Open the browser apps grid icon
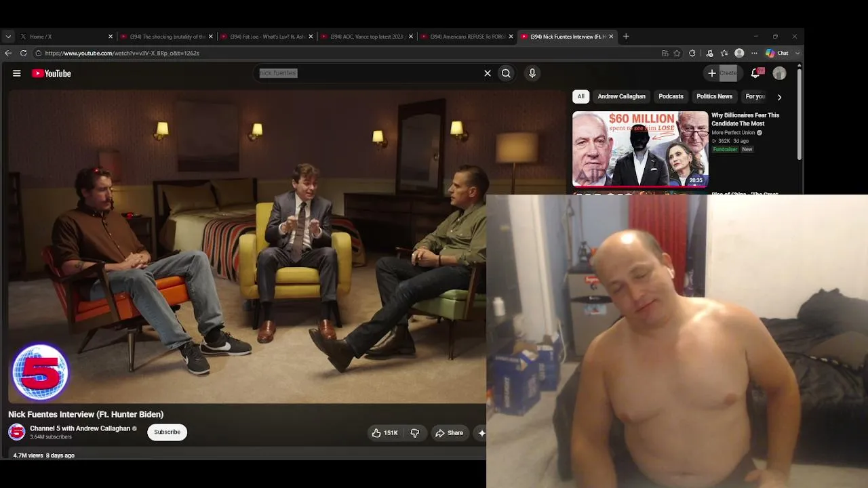Screen dimensions: 868x488 tap(665, 53)
